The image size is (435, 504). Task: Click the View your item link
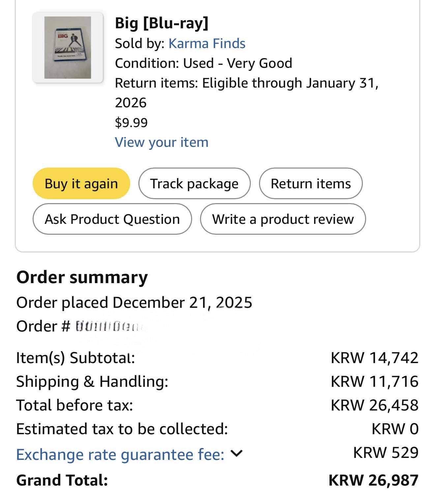click(x=161, y=142)
